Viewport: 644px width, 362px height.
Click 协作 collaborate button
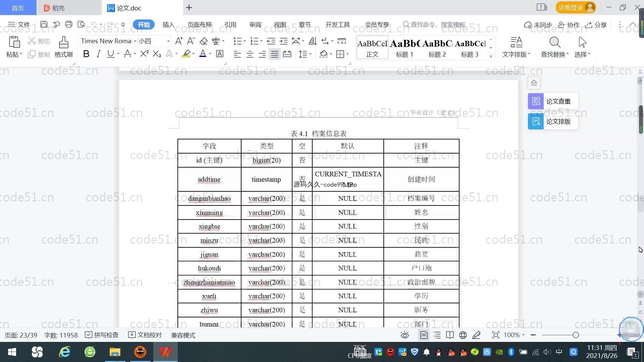(569, 25)
